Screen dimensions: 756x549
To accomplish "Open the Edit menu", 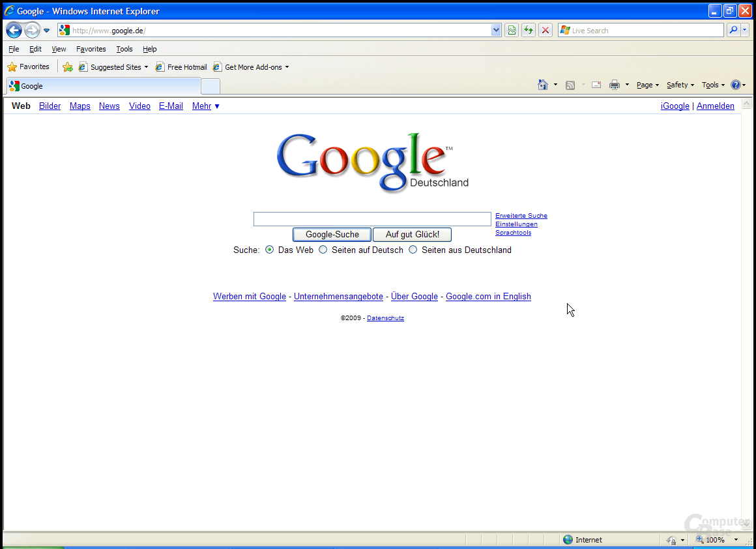I will coord(35,49).
